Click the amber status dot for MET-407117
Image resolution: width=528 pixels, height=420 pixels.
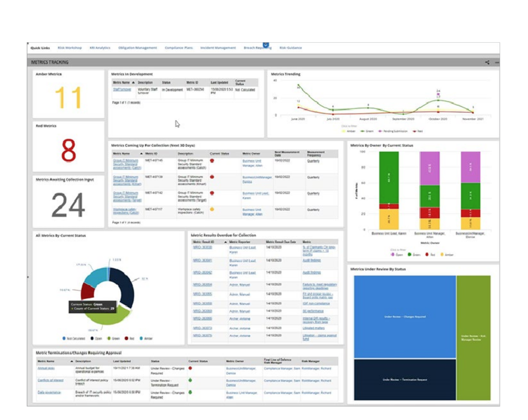pos(212,209)
